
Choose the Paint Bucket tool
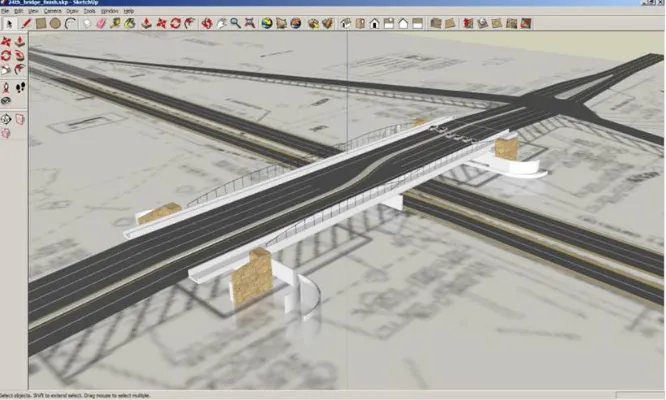point(130,24)
